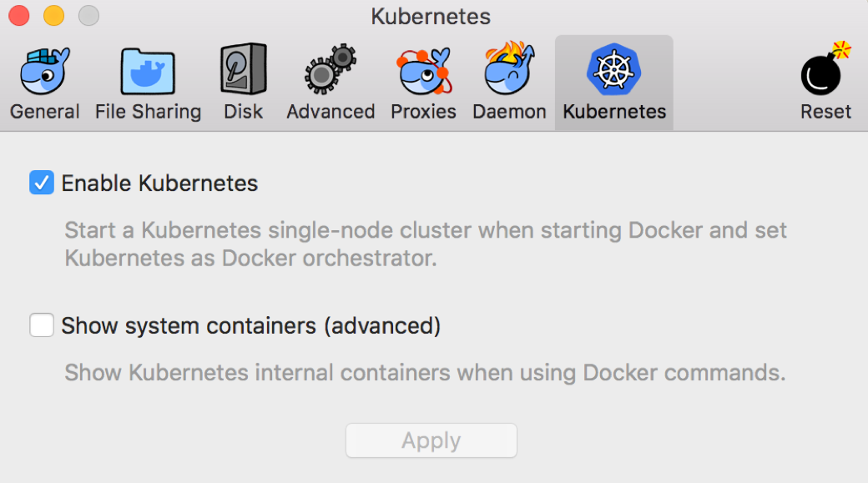The width and height of the screenshot is (868, 483).
Task: Click the Apply button
Action: [431, 440]
